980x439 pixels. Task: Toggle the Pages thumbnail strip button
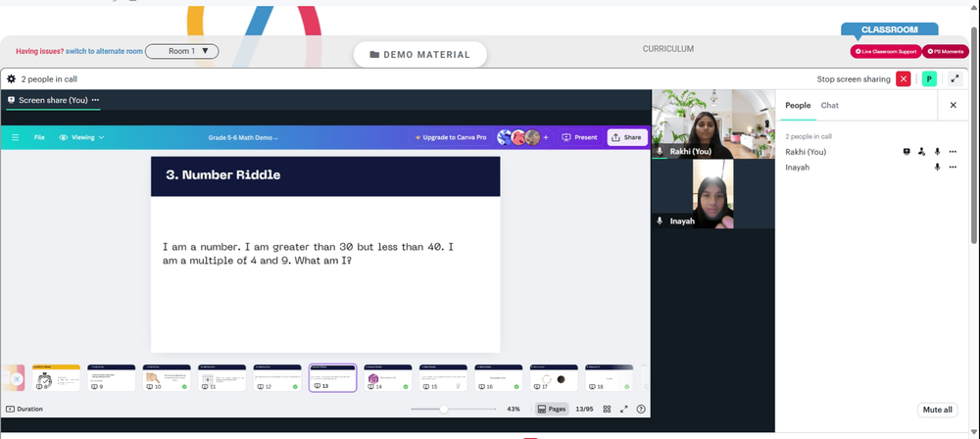coord(552,409)
